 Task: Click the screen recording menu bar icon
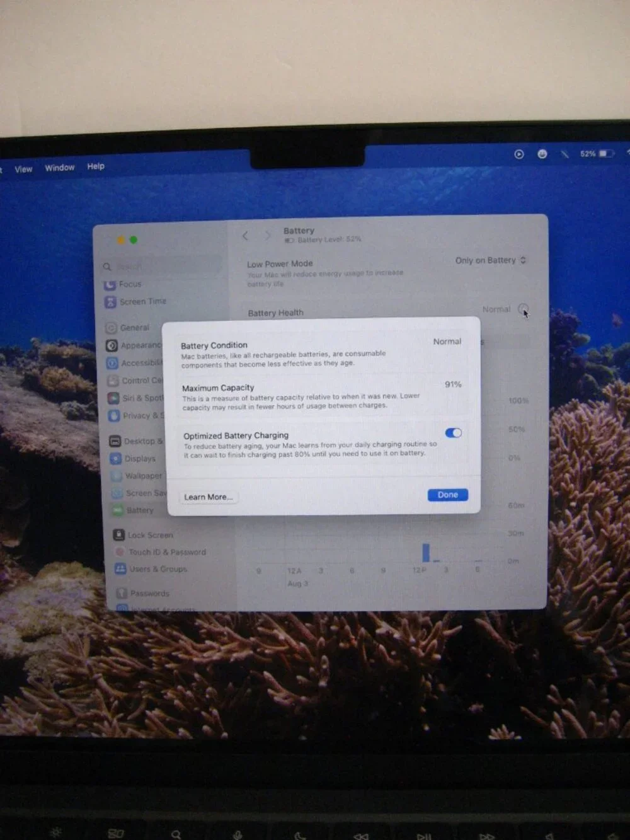519,154
